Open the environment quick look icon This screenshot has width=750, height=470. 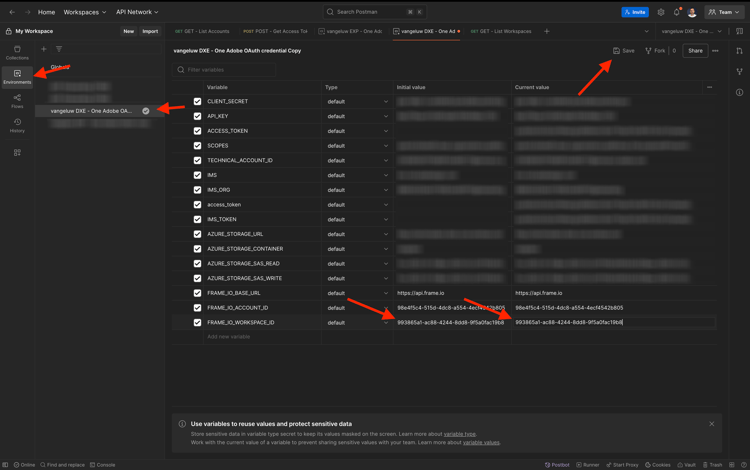(739, 31)
